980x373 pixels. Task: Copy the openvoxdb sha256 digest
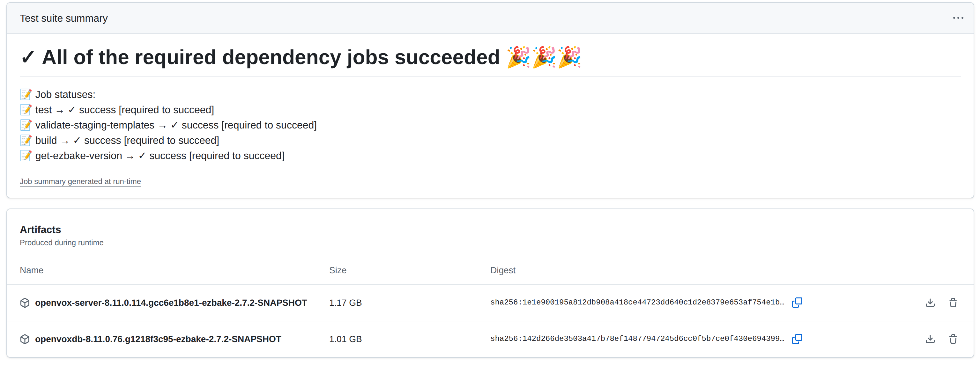pyautogui.click(x=798, y=339)
